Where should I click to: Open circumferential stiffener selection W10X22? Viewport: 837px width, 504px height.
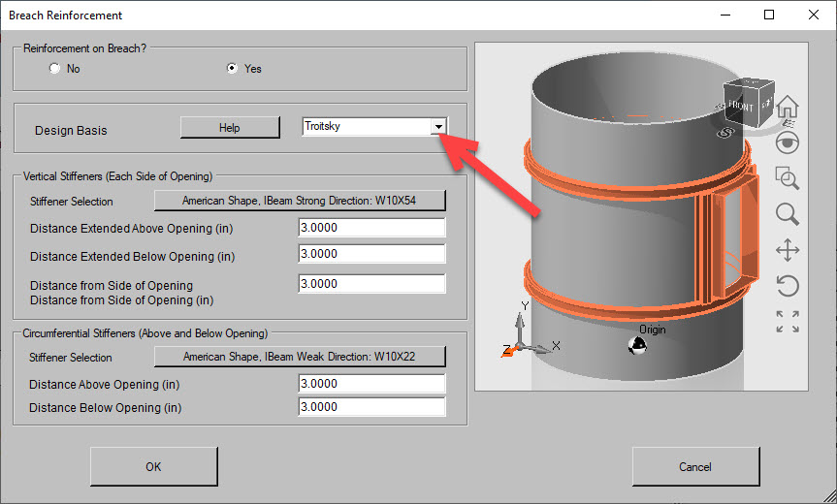(x=300, y=357)
